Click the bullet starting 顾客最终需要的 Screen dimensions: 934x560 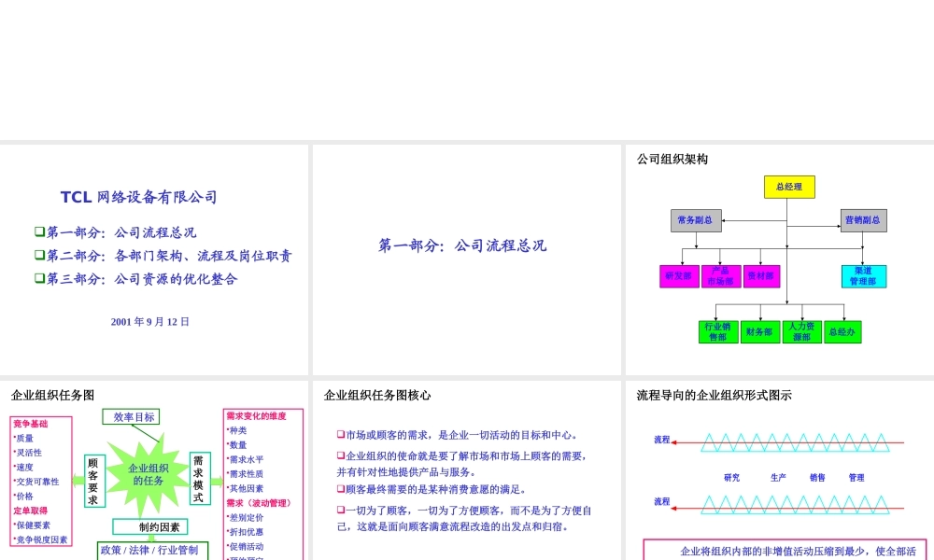tap(432, 489)
